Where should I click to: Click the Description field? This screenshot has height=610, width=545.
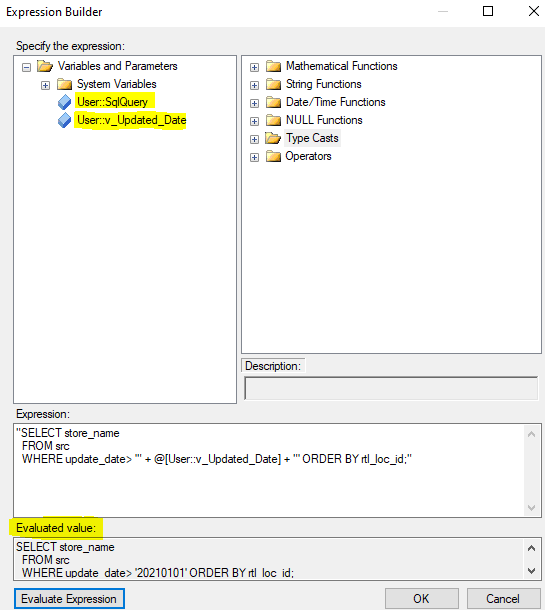[x=391, y=388]
